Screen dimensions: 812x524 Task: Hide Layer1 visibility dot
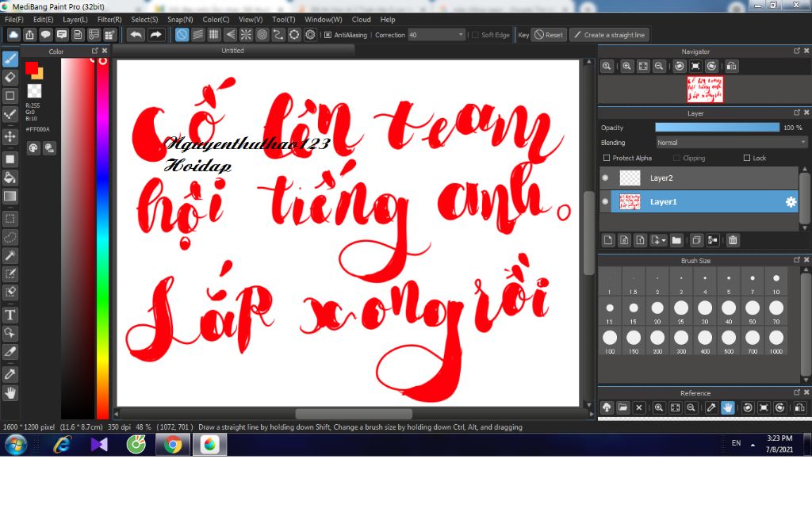coord(605,201)
